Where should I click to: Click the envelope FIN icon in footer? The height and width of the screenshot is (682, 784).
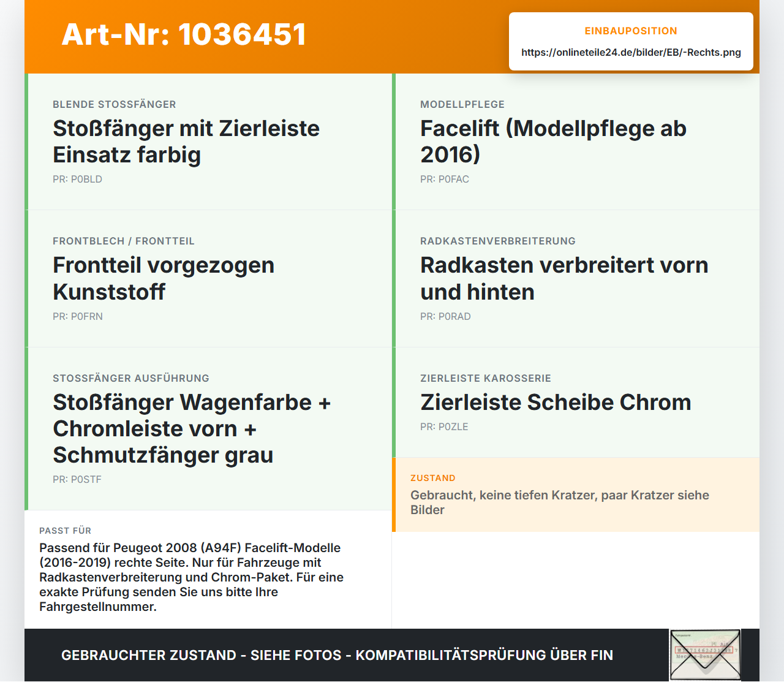pos(705,655)
